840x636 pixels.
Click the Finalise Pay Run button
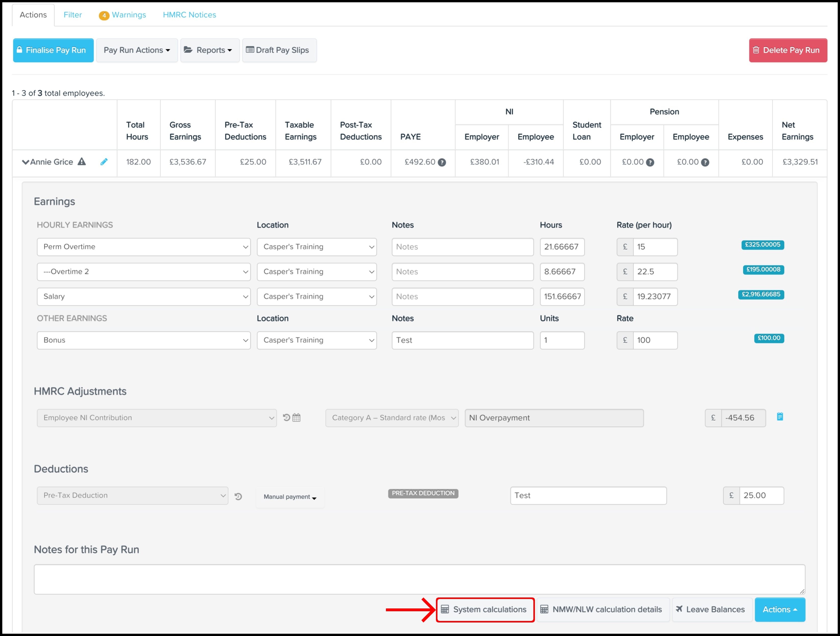[53, 50]
